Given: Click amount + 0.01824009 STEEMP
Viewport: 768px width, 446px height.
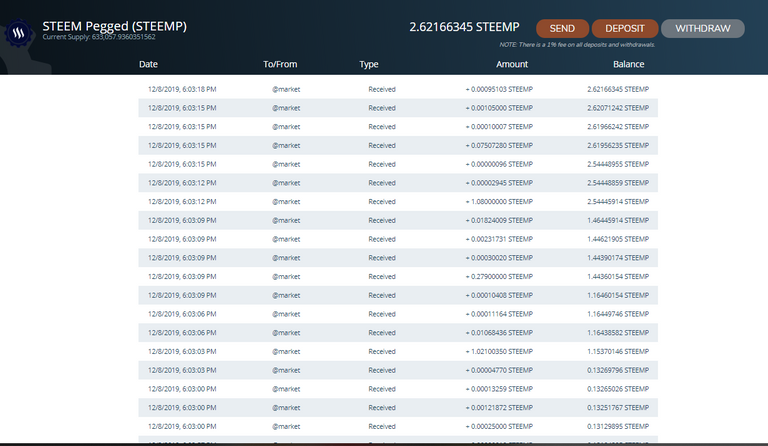Looking at the screenshot, I should (499, 221).
